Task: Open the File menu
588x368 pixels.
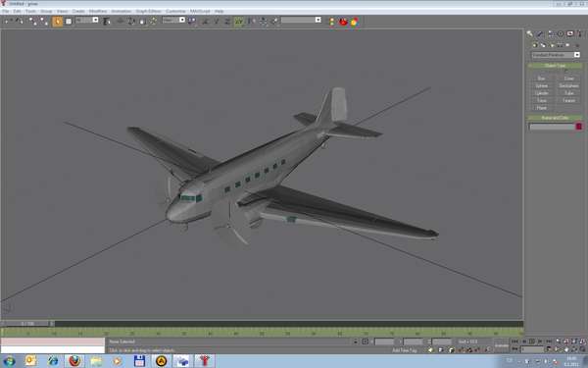Action: [x=5, y=11]
